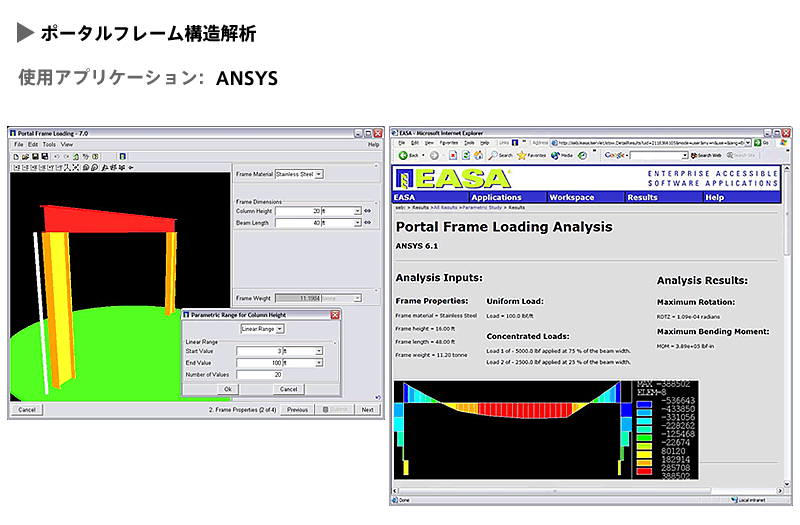Click the Undo arrow in Portal Frame toolbar
The height and width of the screenshot is (525, 800).
click(x=56, y=157)
